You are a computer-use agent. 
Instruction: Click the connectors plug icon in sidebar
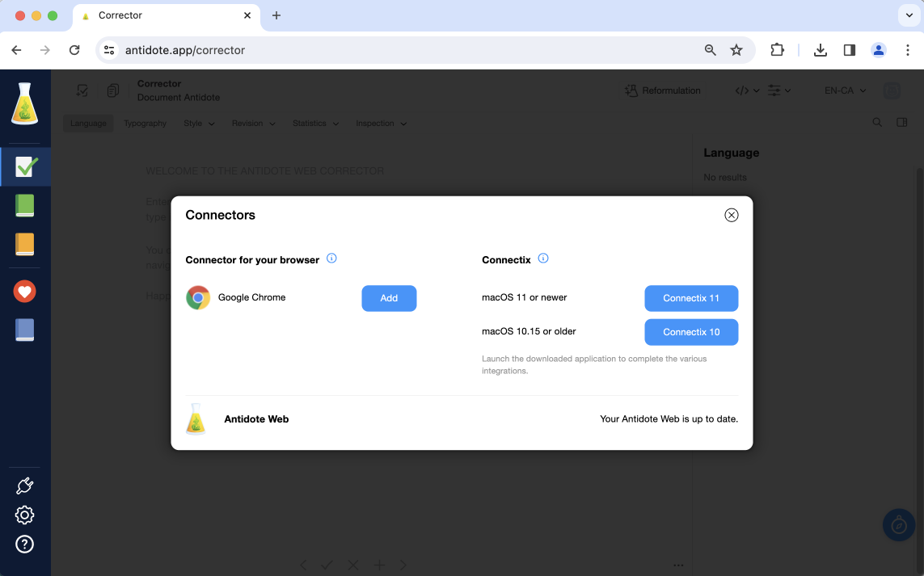click(25, 486)
